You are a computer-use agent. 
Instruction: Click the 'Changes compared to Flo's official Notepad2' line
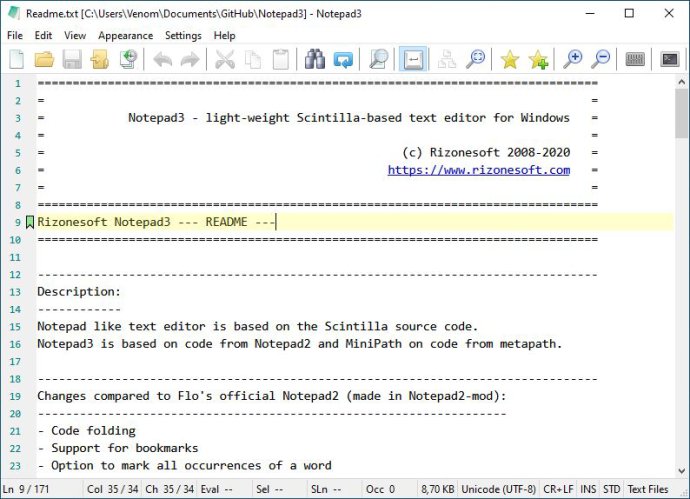coord(272,396)
